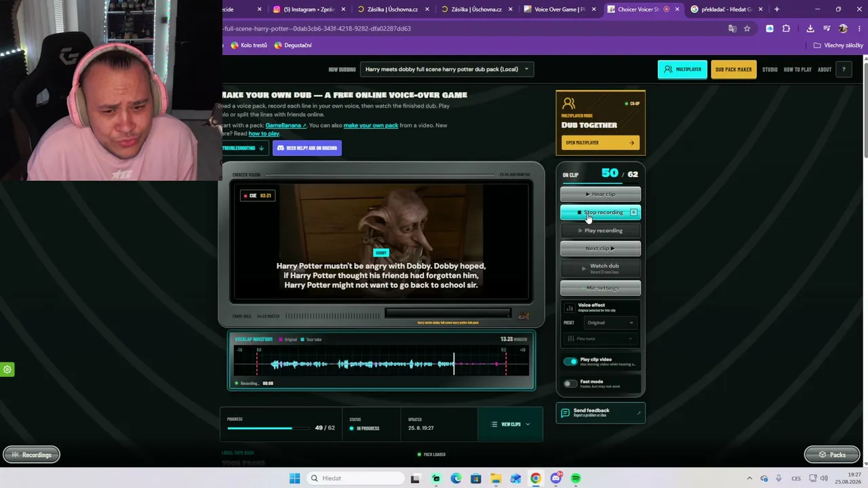The width and height of the screenshot is (868, 488).
Task: Open the Packs panel button
Action: coord(832,455)
